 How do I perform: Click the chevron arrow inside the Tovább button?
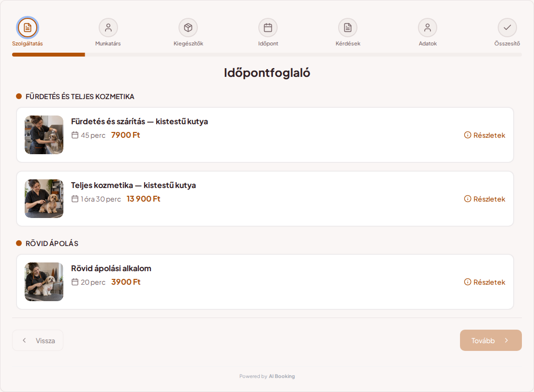pos(506,340)
